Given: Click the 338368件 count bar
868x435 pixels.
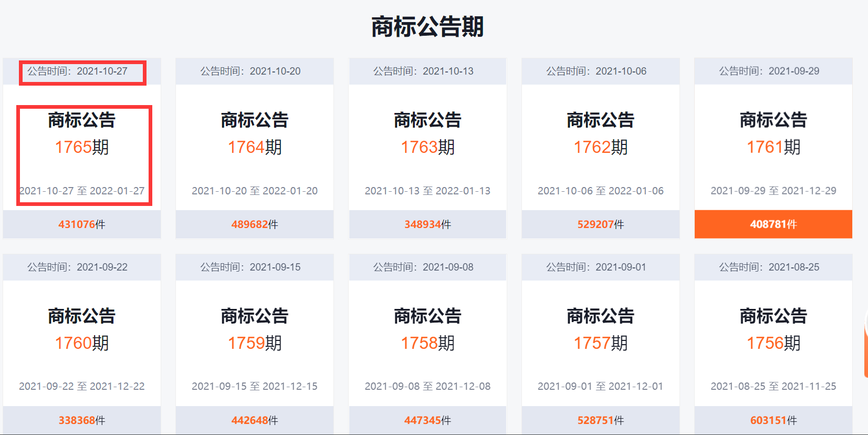Looking at the screenshot, I should pos(82,420).
